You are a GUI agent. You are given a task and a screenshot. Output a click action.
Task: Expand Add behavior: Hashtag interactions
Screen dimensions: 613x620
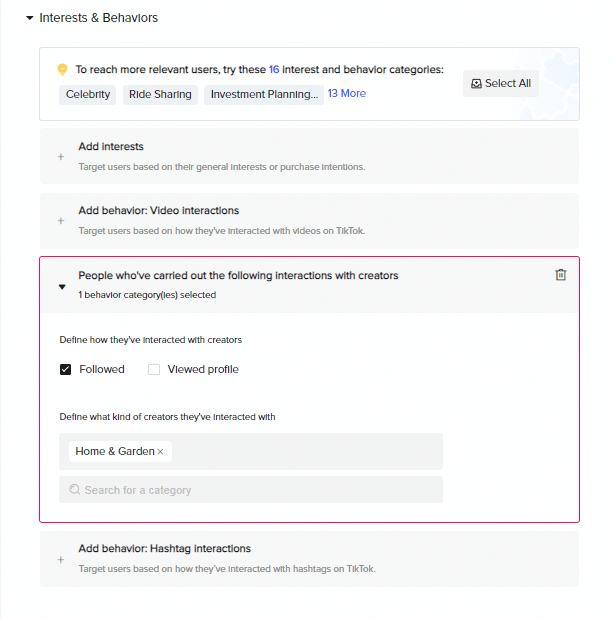(x=309, y=559)
